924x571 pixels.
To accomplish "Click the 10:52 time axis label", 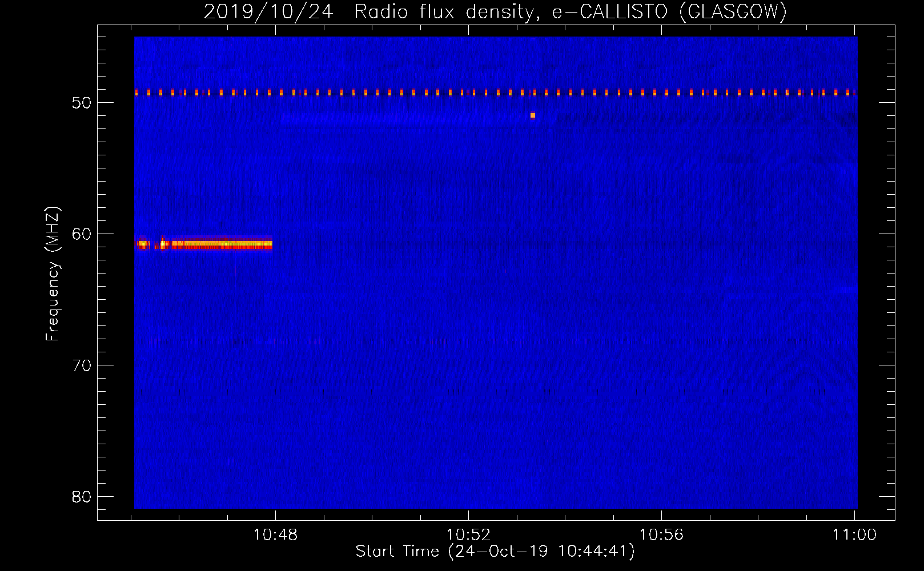I will pyautogui.click(x=468, y=535).
